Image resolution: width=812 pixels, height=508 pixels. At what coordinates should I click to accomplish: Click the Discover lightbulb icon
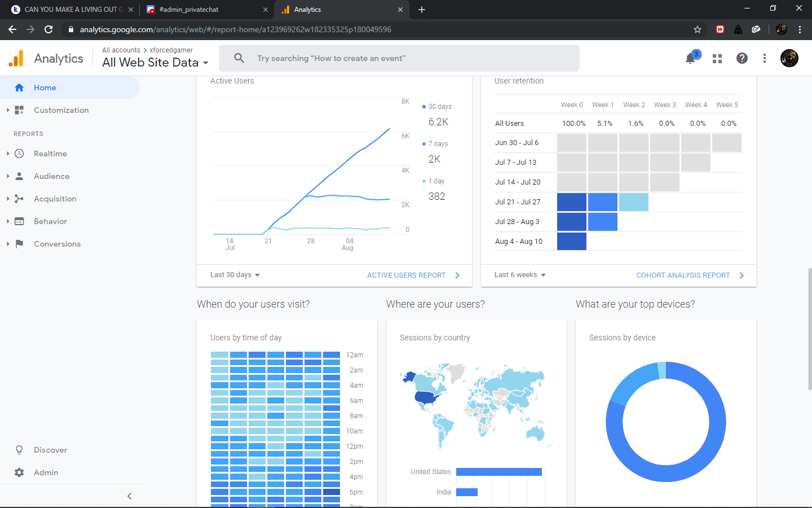(19, 450)
